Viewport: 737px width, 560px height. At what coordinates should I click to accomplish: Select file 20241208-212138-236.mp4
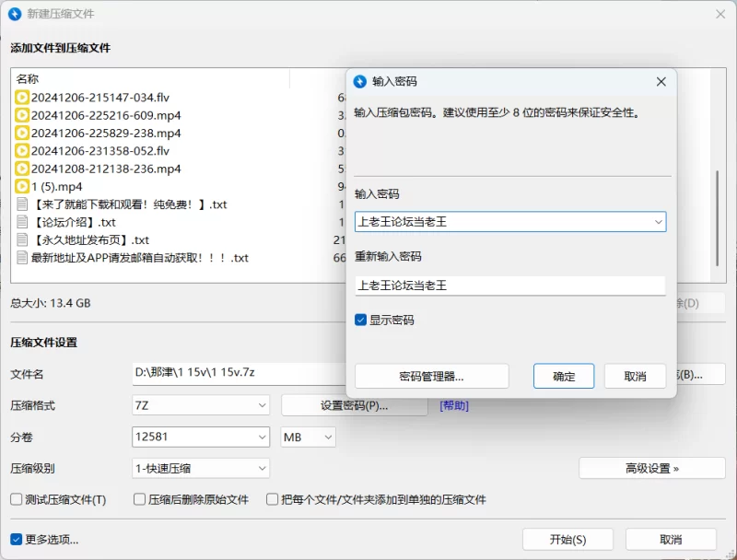pyautogui.click(x=106, y=169)
